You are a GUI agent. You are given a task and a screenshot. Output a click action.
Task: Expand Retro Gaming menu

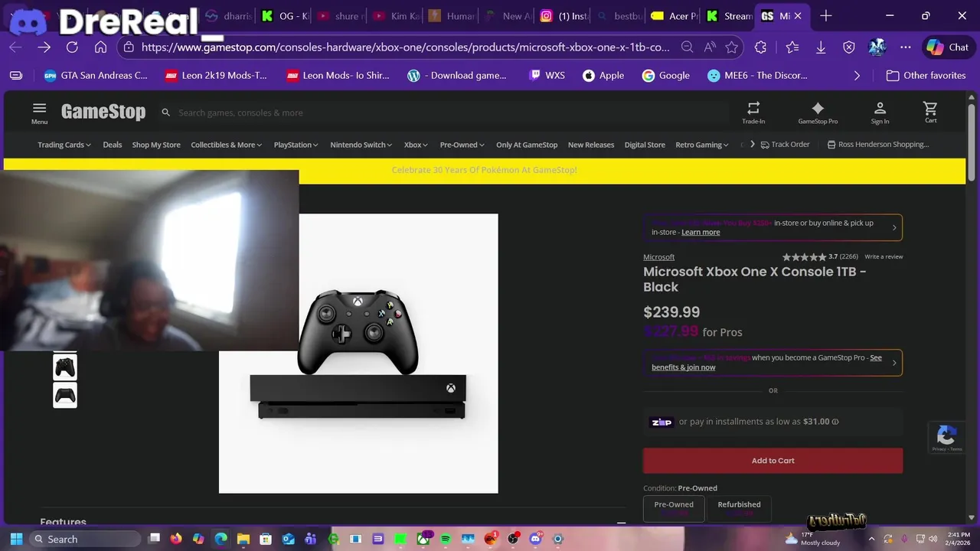[702, 145]
